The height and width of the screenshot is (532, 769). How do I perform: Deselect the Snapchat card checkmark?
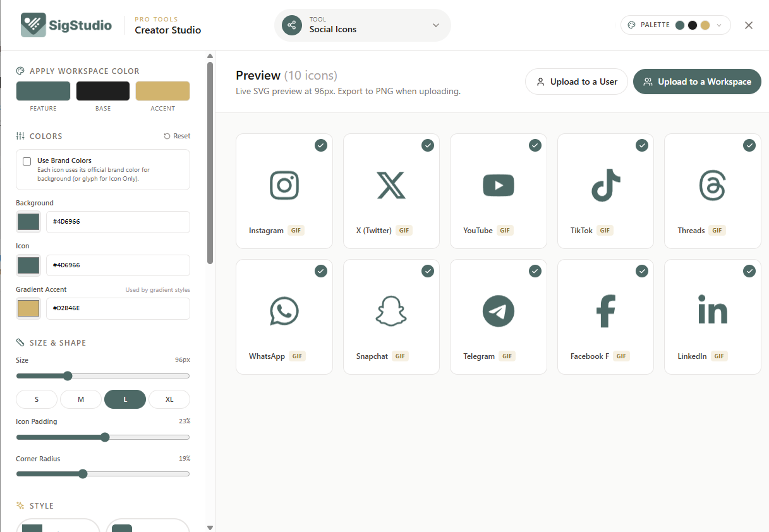[428, 271]
